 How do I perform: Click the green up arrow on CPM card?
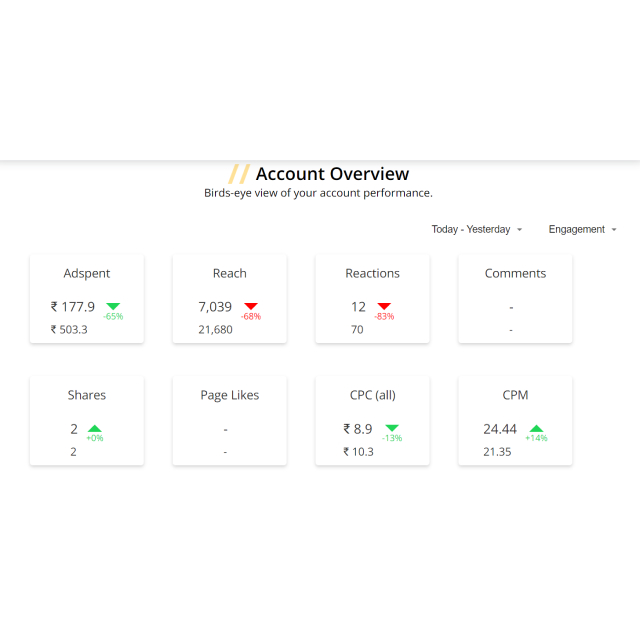(536, 428)
